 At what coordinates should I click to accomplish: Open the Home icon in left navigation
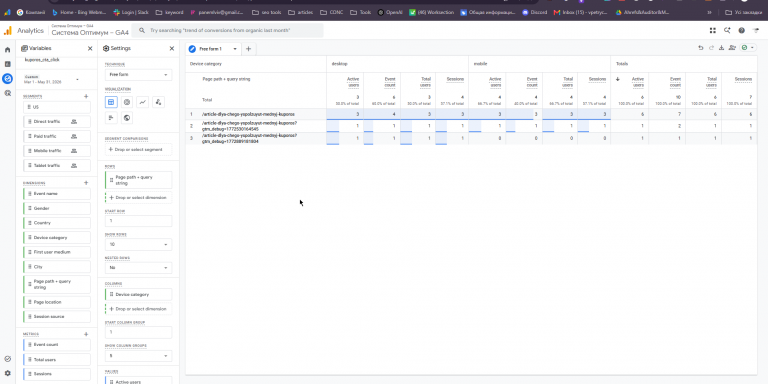coord(7,49)
